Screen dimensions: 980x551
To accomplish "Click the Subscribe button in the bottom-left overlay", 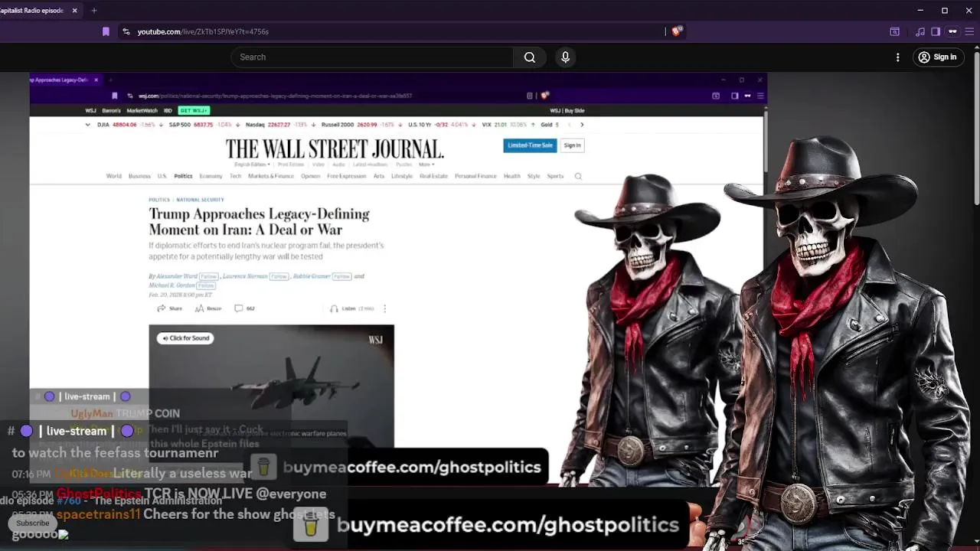I will [32, 523].
